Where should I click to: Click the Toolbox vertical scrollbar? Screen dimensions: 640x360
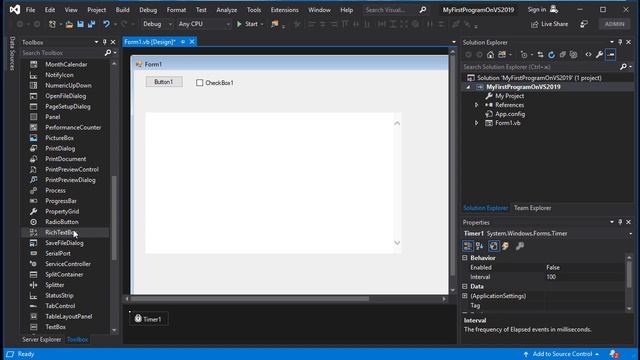(x=114, y=218)
